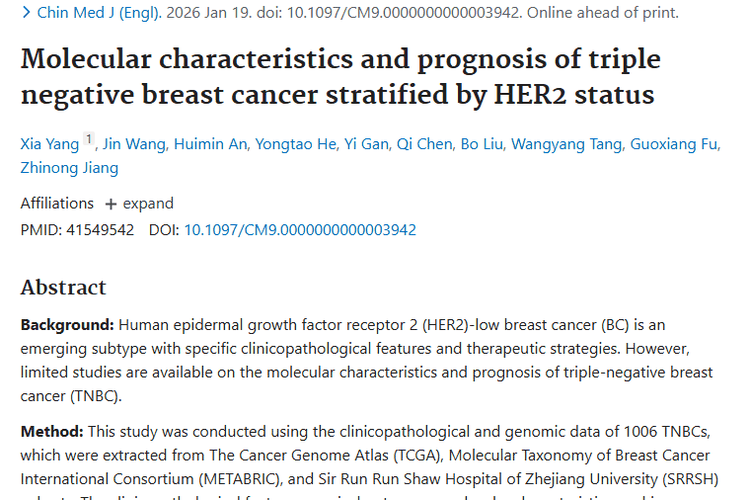
Task: Click the PMID number 41549542
Action: (100, 229)
